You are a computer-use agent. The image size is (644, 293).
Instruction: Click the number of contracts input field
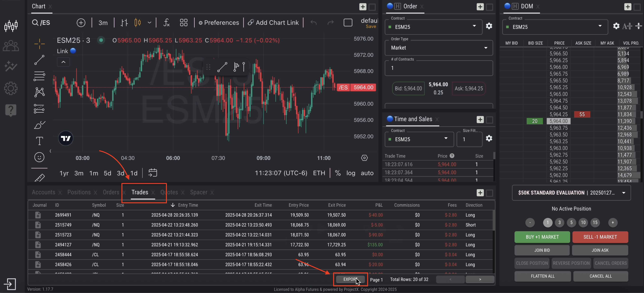click(x=438, y=68)
